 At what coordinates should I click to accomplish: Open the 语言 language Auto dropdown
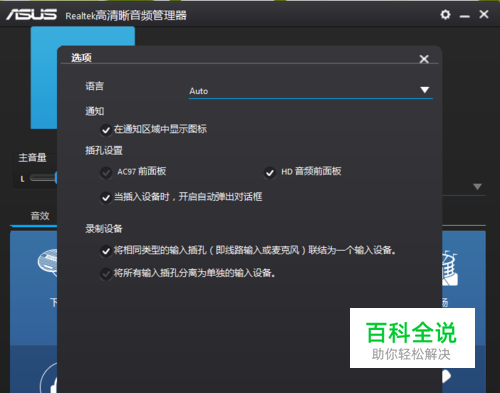coord(311,91)
